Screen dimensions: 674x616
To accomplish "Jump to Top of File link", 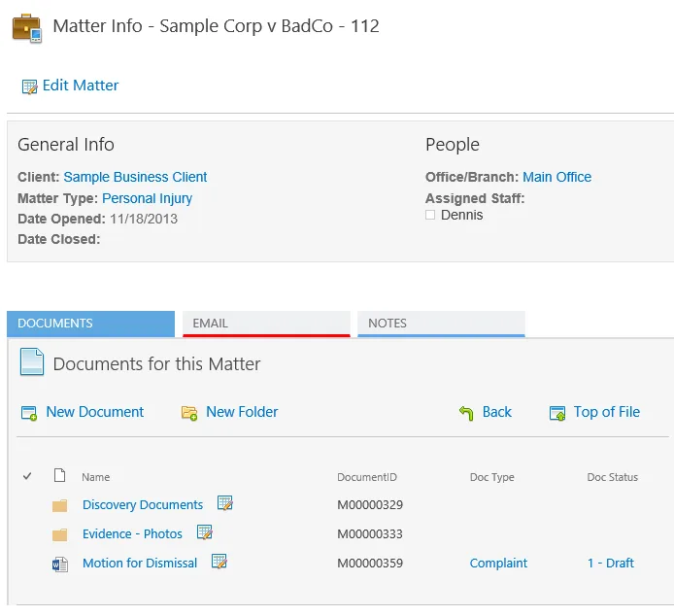I will (x=607, y=412).
